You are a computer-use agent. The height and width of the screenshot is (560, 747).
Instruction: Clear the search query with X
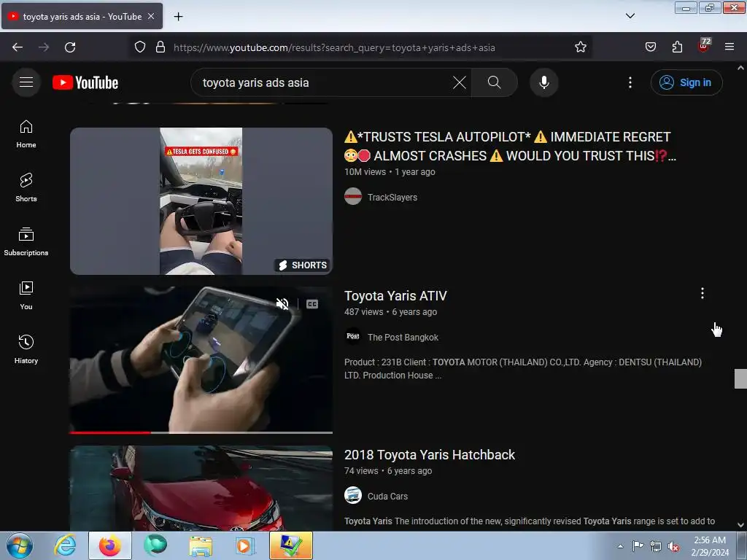coord(460,82)
